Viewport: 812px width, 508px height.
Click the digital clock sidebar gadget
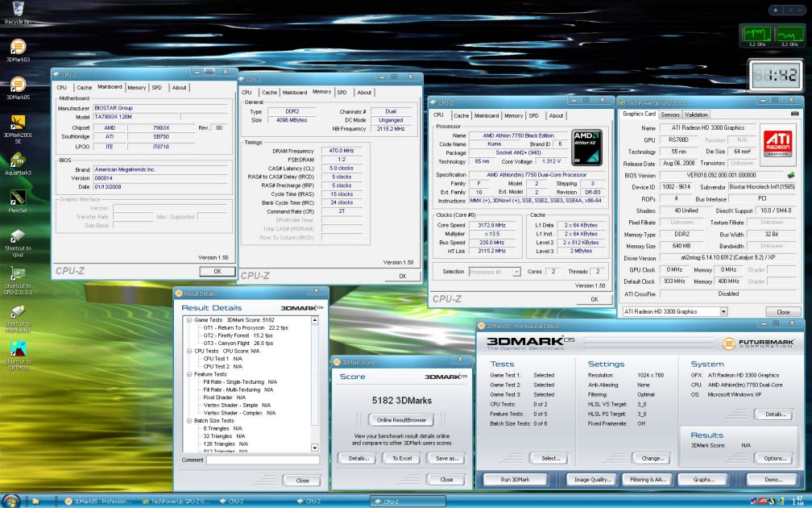pyautogui.click(x=775, y=76)
